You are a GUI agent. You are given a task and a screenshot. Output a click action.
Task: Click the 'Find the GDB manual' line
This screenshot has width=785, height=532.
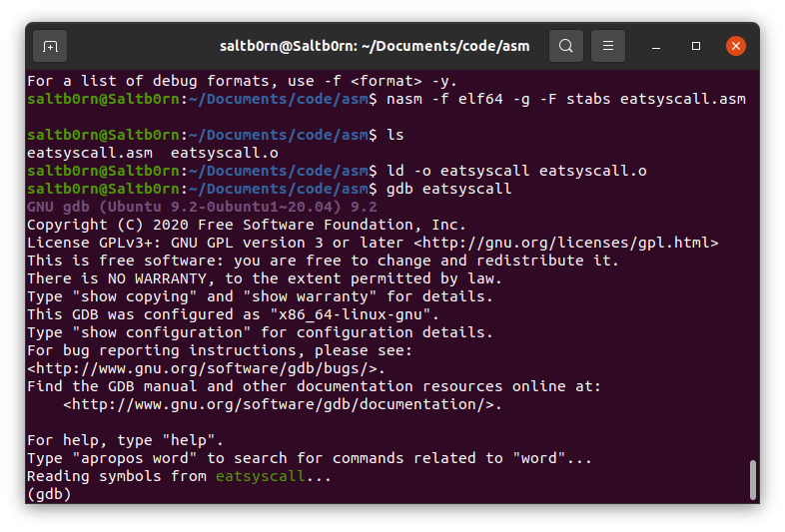click(314, 386)
